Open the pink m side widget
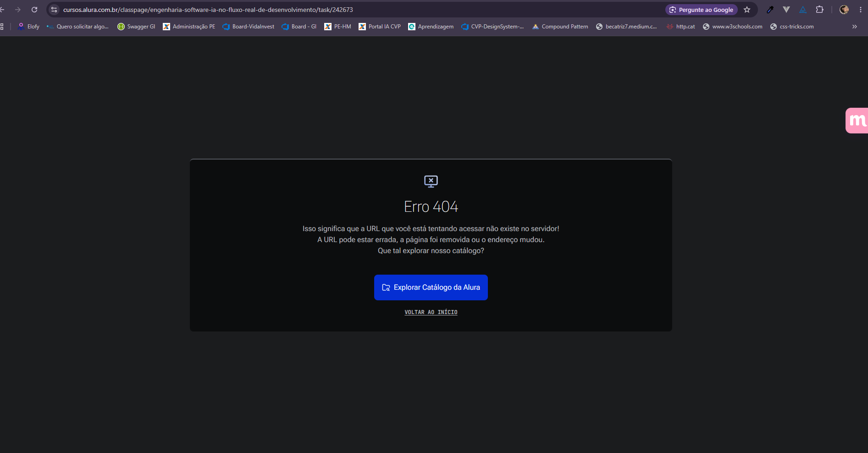 coord(857,121)
